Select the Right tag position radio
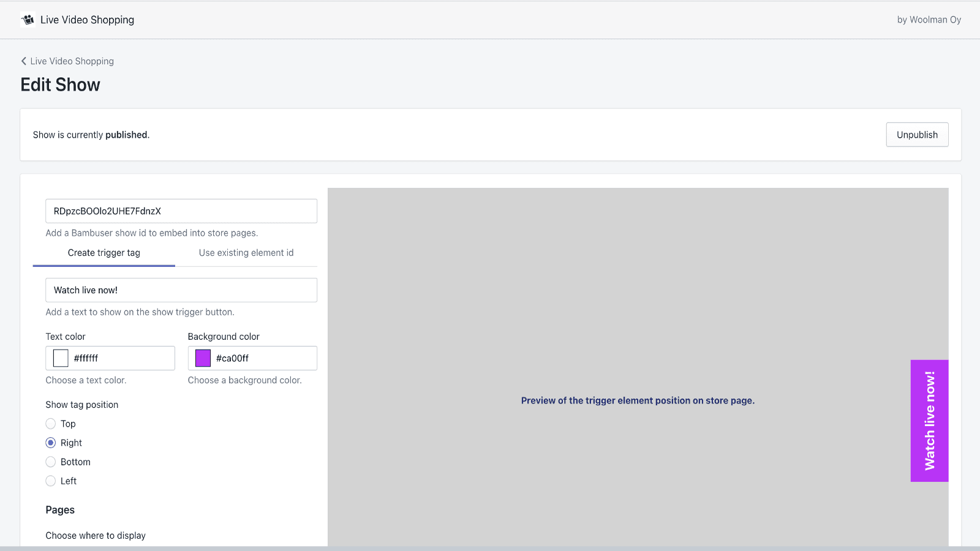The width and height of the screenshot is (980, 551). [51, 443]
